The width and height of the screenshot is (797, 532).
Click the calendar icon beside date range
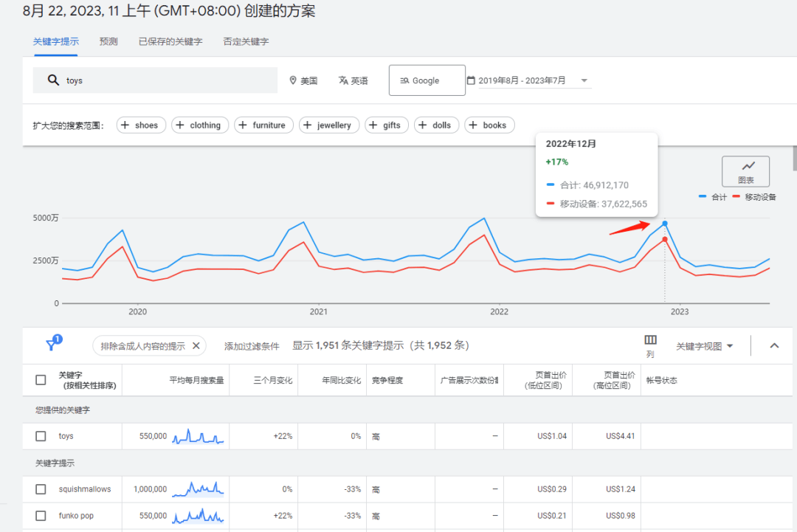(x=471, y=80)
